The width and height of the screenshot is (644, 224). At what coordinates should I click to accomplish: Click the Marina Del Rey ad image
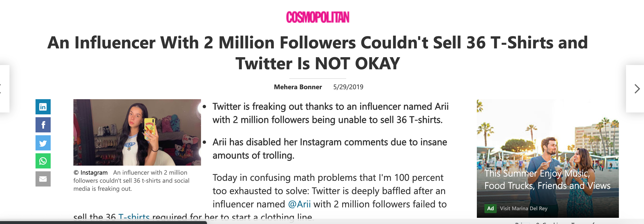(547, 158)
